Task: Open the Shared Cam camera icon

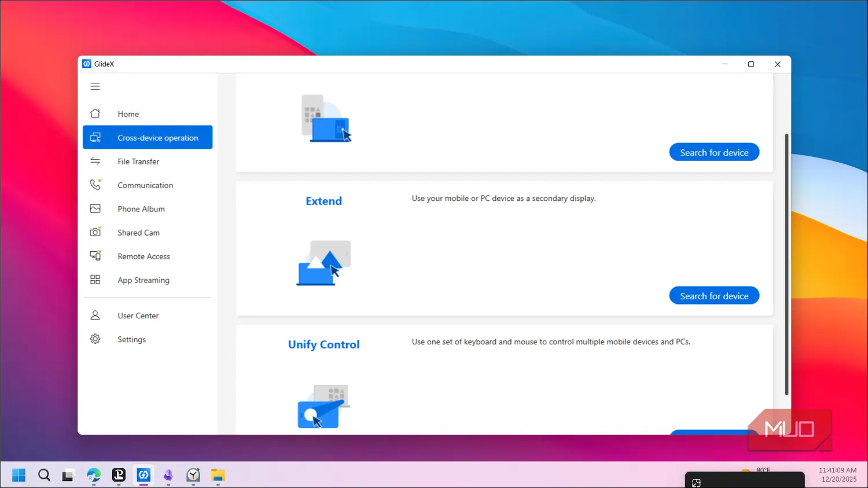Action: [95, 233]
